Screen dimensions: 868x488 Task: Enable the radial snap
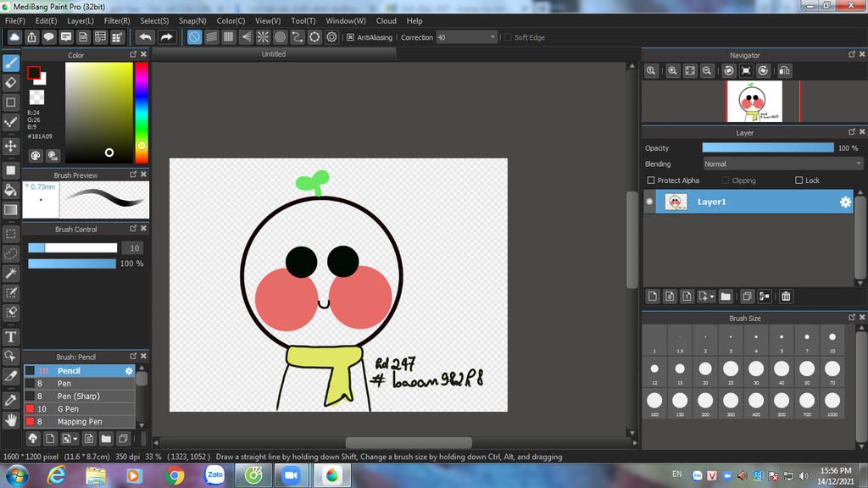(x=263, y=37)
